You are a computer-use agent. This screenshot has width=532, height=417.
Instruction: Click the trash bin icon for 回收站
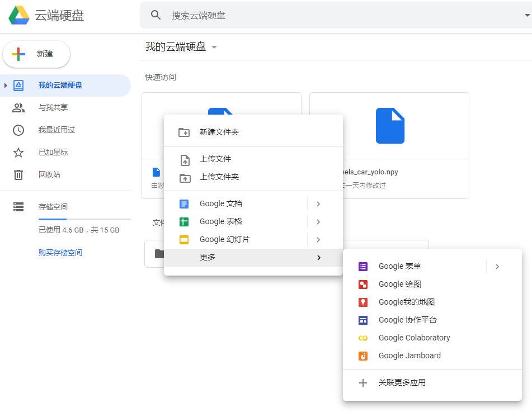[18, 175]
